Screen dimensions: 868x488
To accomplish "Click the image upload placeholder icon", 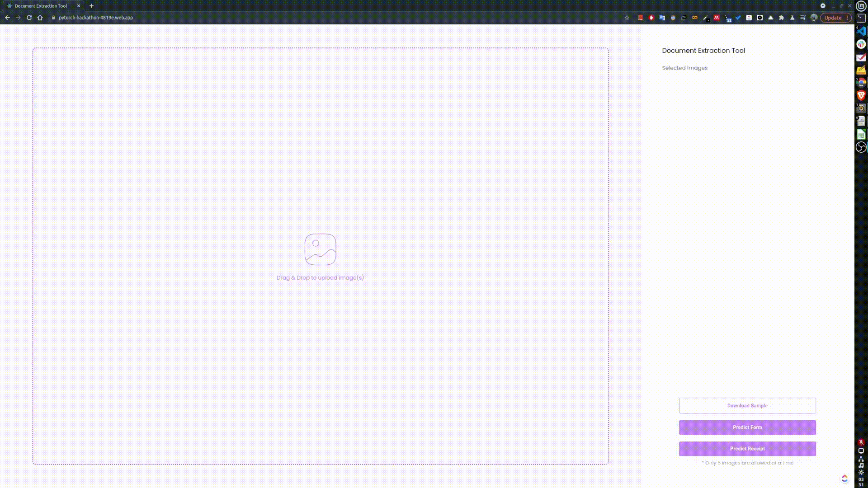I will point(320,249).
